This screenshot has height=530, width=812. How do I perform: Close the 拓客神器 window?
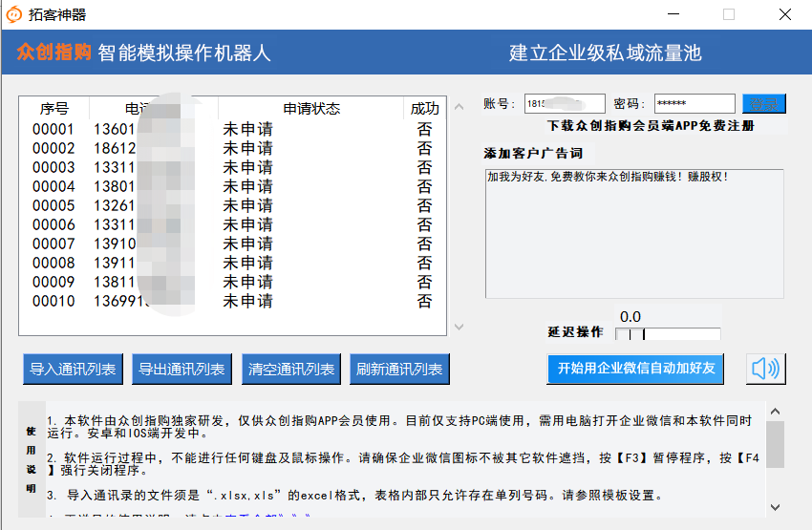pos(785,14)
